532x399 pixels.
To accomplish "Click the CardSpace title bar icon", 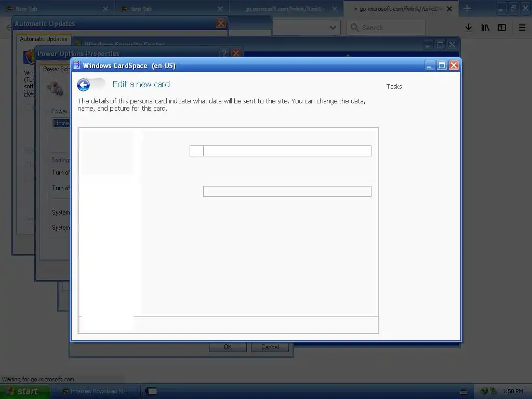I will coord(77,65).
